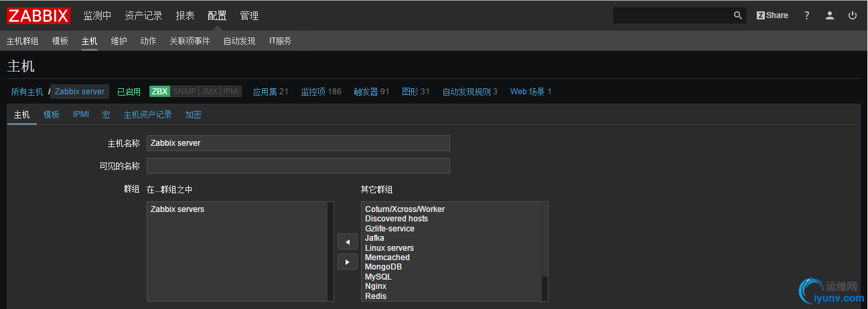This screenshot has height=309, width=868.
Task: Click the JMX availability indicator
Action: coord(210,92)
